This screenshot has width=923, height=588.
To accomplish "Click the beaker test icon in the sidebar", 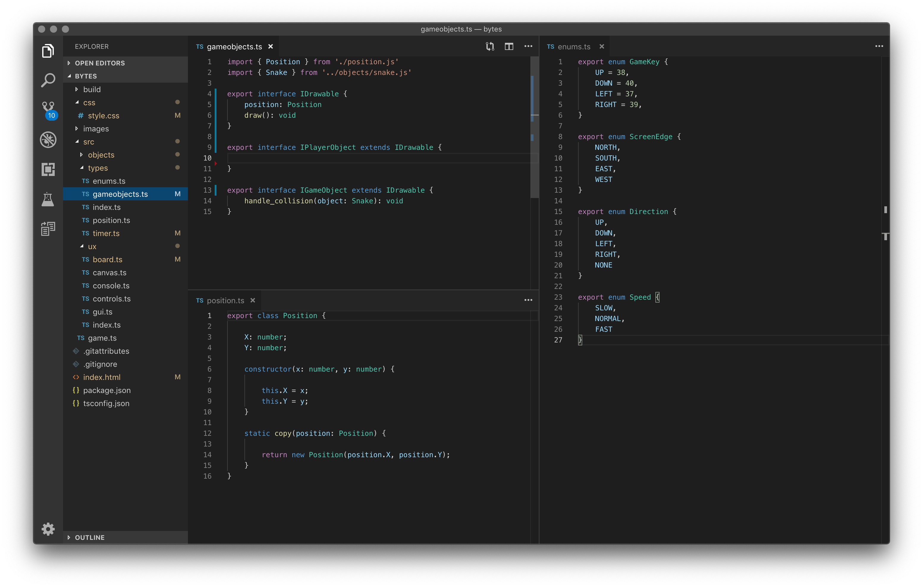I will click(x=48, y=199).
